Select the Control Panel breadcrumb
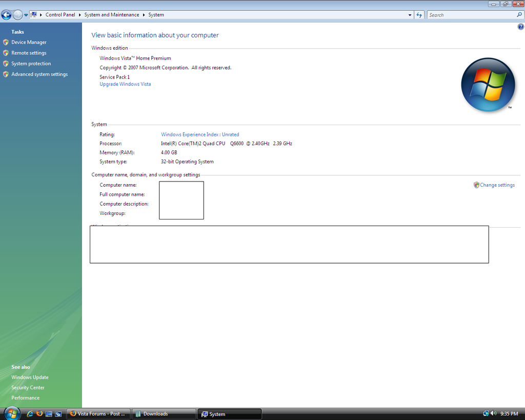 [60, 15]
